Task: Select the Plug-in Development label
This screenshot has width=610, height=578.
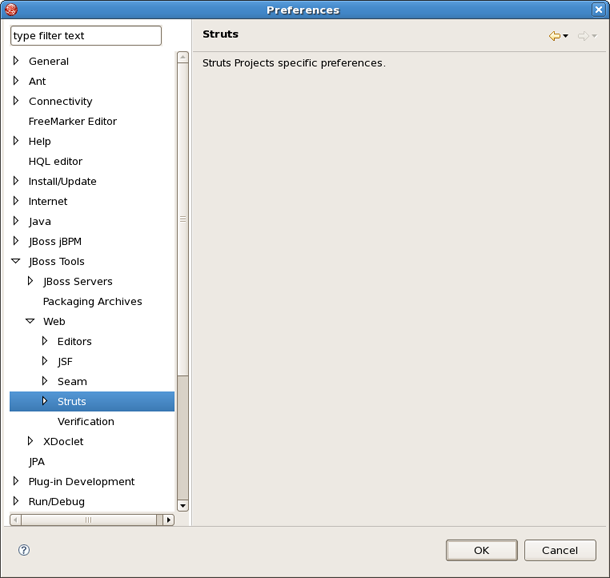Action: point(81,482)
